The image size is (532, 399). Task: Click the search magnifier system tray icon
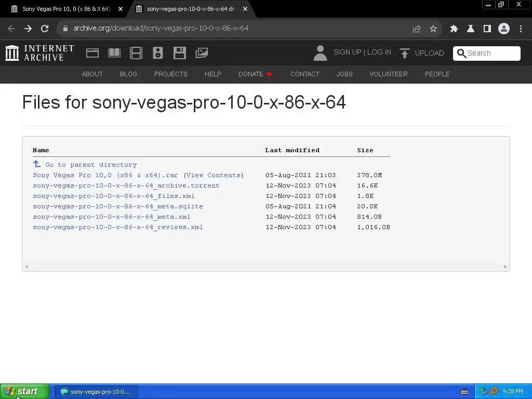(x=494, y=391)
